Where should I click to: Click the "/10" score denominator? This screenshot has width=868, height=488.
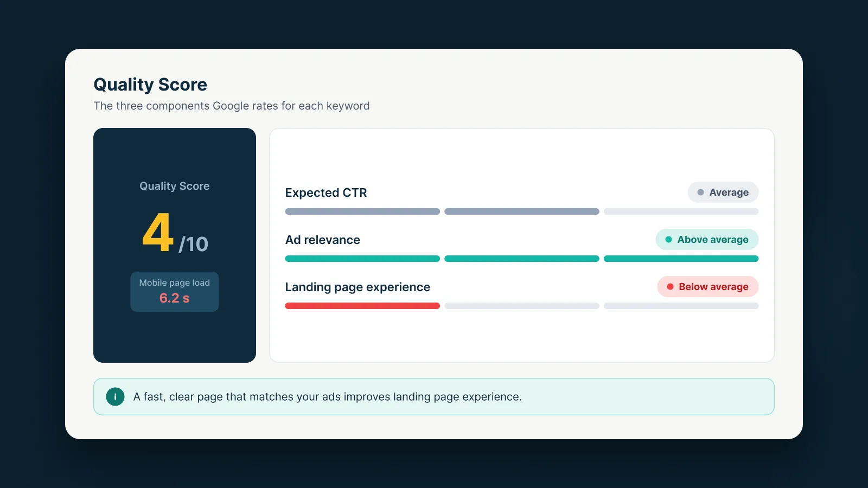(x=194, y=244)
